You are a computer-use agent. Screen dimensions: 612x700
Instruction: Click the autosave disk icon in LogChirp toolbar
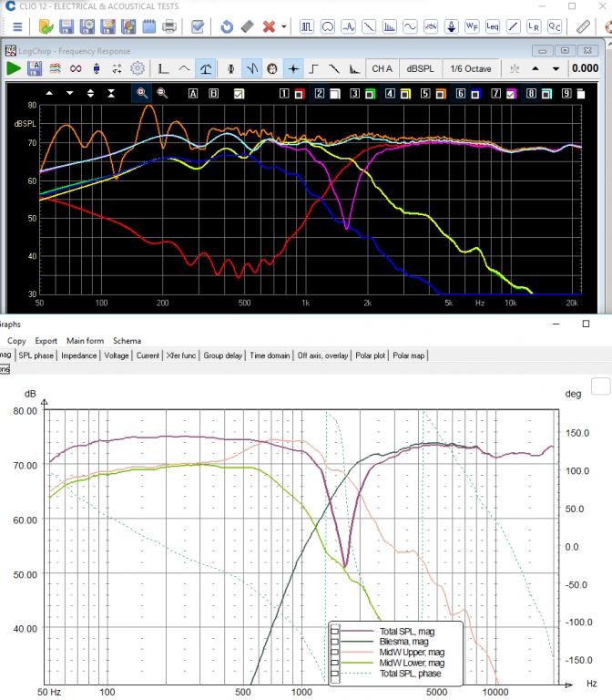point(35,68)
